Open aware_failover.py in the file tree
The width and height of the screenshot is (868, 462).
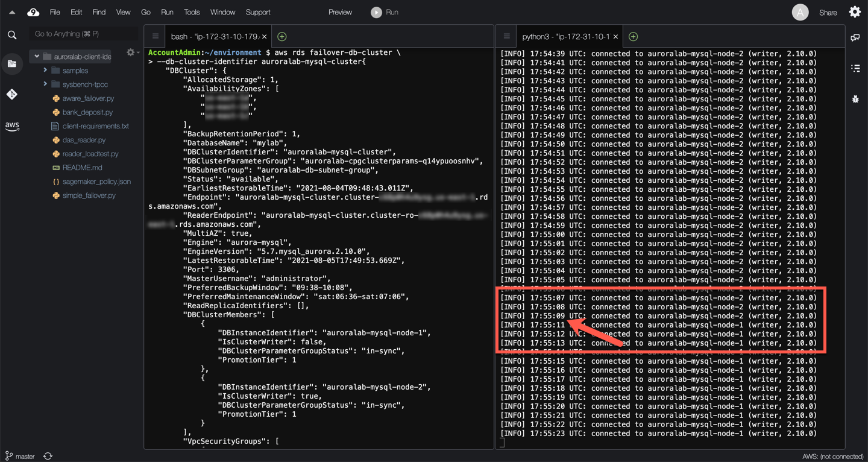88,98
